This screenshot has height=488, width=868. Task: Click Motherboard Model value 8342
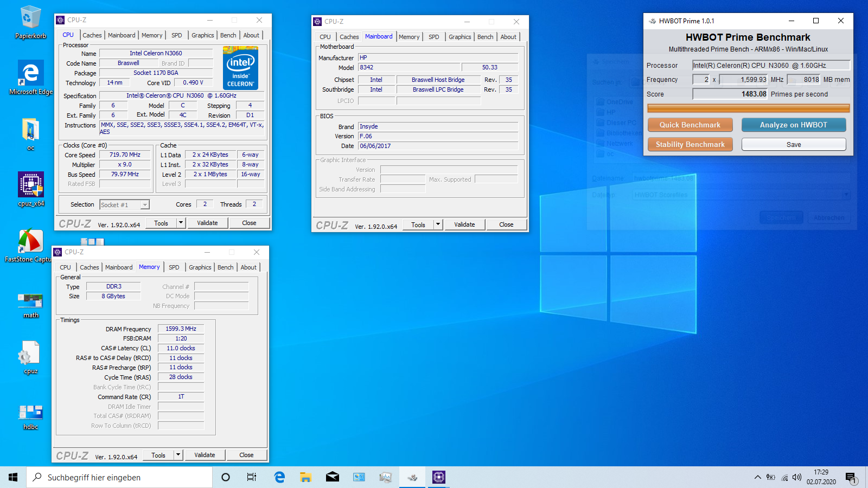(x=409, y=67)
